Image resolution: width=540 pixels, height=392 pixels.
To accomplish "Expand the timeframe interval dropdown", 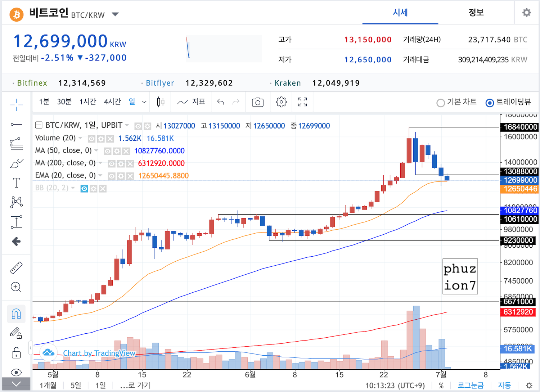I will click(144, 102).
